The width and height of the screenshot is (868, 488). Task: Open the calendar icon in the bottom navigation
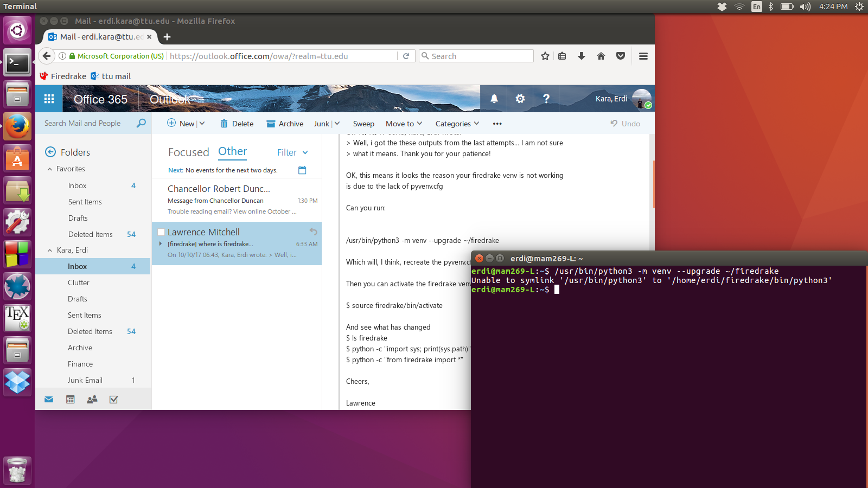pos(70,400)
